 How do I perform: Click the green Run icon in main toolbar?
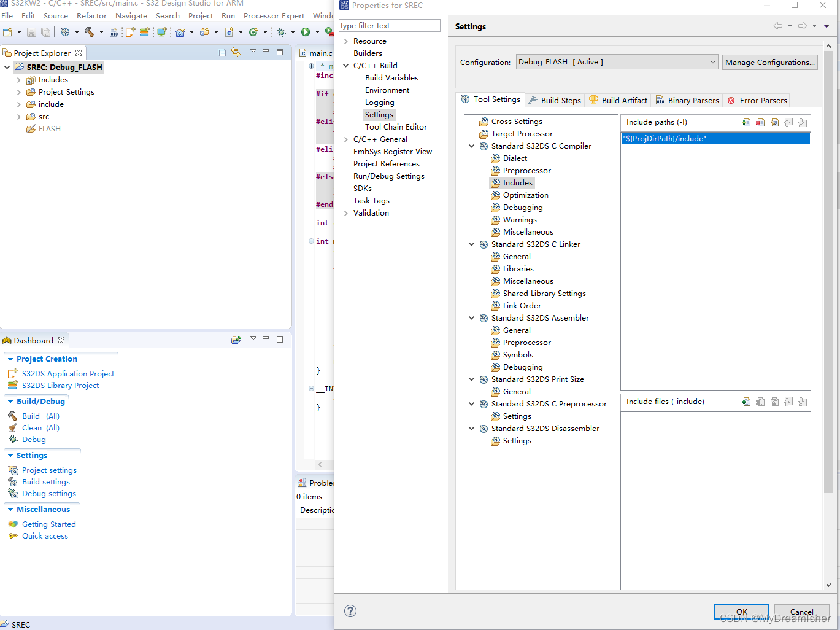coord(306,32)
